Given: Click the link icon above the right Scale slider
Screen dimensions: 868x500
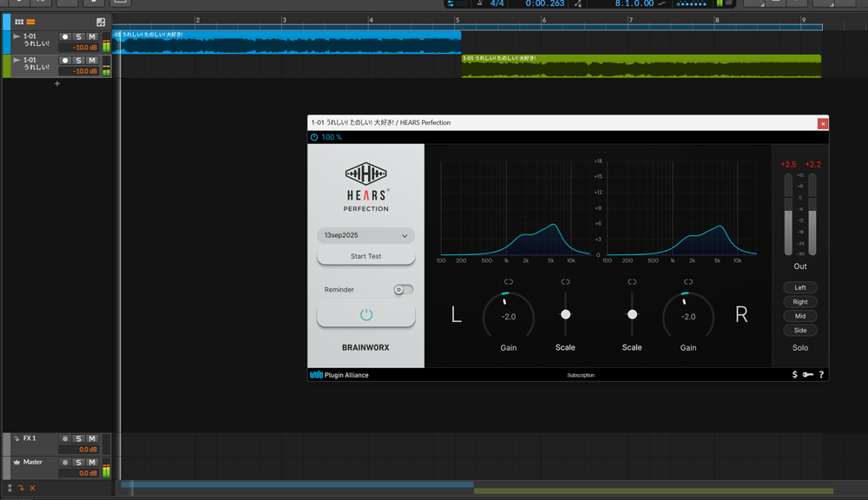Looking at the screenshot, I should tap(632, 282).
